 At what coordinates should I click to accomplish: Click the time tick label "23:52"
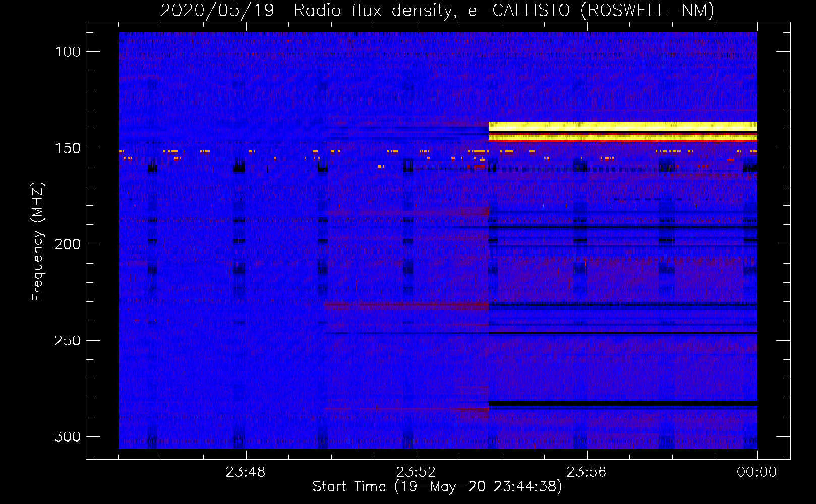point(416,472)
